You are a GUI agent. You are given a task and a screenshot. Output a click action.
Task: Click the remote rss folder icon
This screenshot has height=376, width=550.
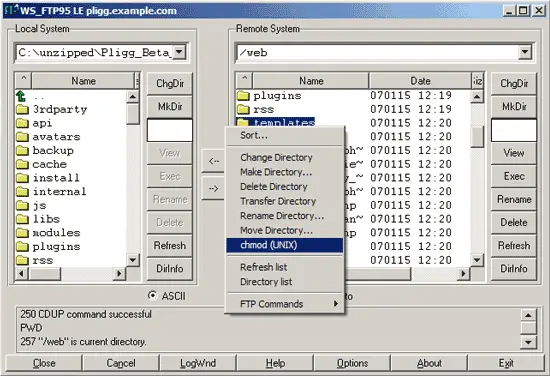click(243, 109)
